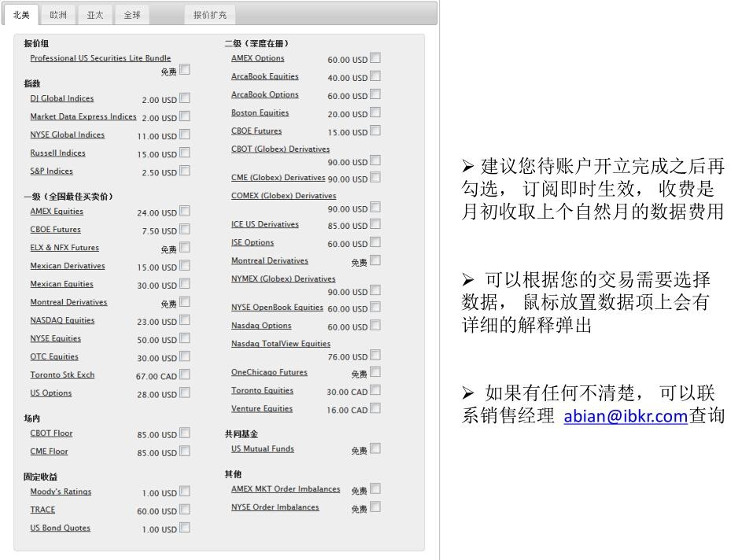Click the COMEX (Globex) Derivatives link
The width and height of the screenshot is (731, 560).
284,196
